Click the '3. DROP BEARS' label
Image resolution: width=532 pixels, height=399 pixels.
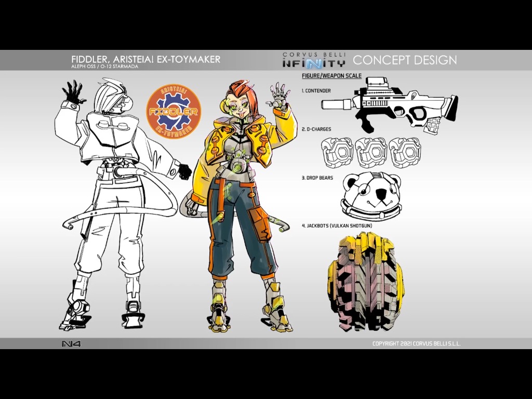[317, 178]
